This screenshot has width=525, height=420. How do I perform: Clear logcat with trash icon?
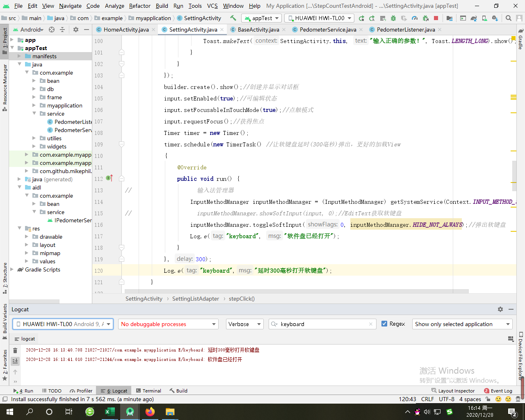pyautogui.click(x=15, y=350)
